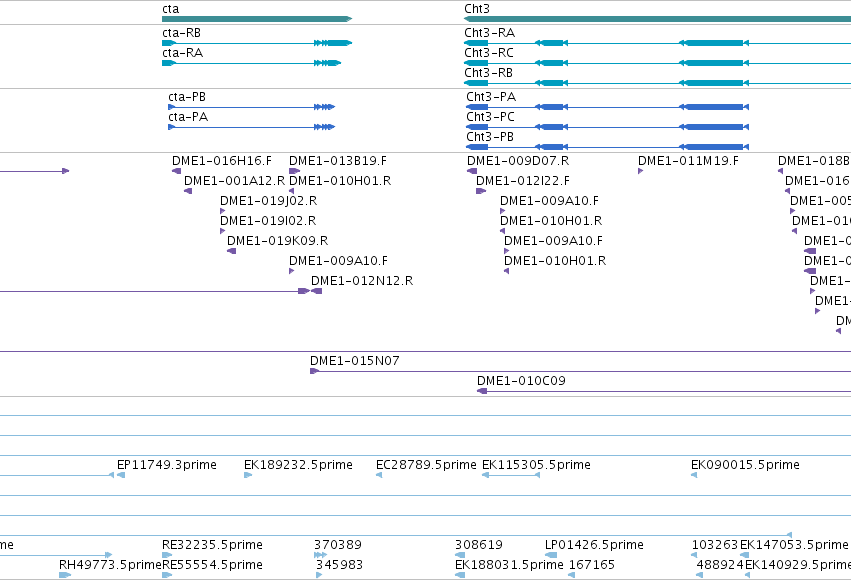Select the DME1-009D07.R feature label

point(518,161)
